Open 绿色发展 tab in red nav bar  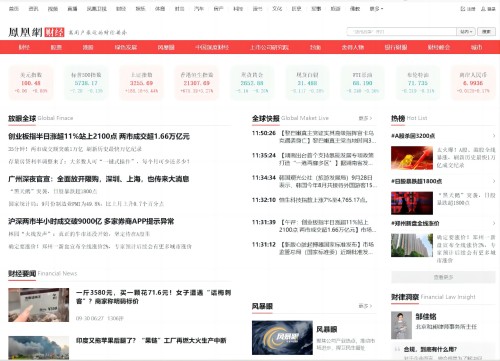coord(126,47)
